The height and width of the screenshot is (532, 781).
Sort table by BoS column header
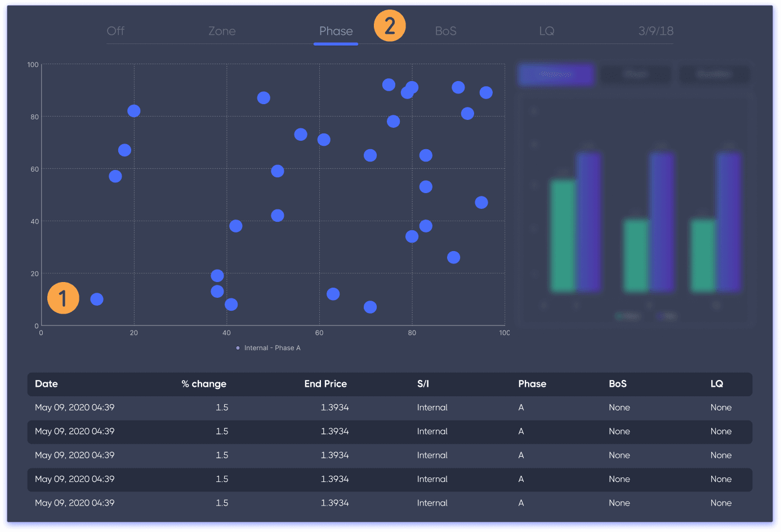(618, 384)
